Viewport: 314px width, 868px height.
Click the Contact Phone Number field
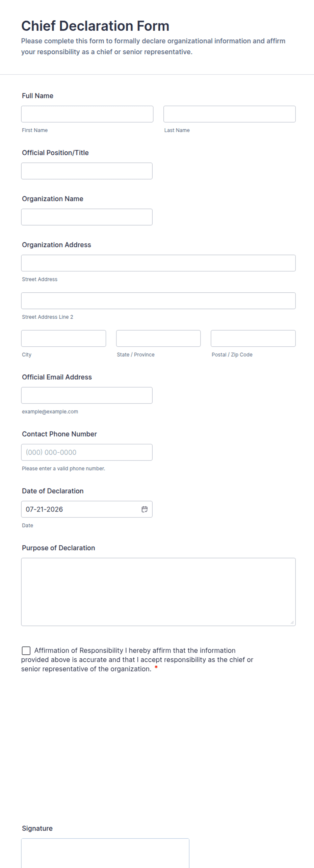(x=87, y=452)
